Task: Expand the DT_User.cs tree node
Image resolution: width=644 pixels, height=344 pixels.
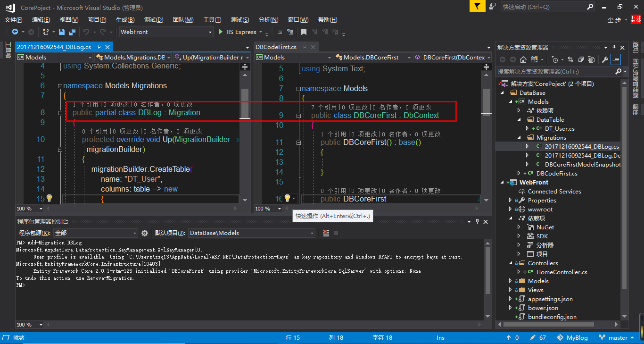Action: coord(528,128)
